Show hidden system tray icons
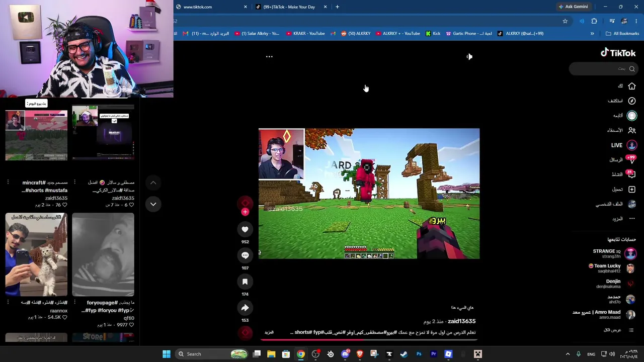 point(568,354)
